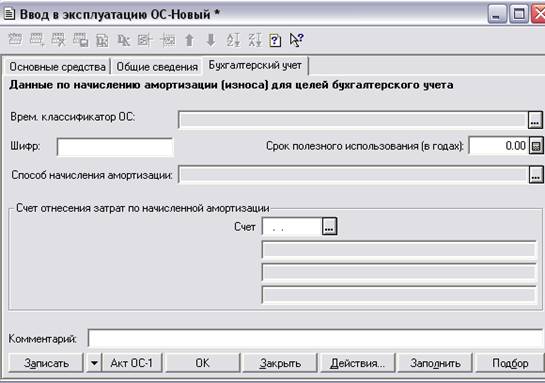Open the Действия... menu button

pos(358,363)
